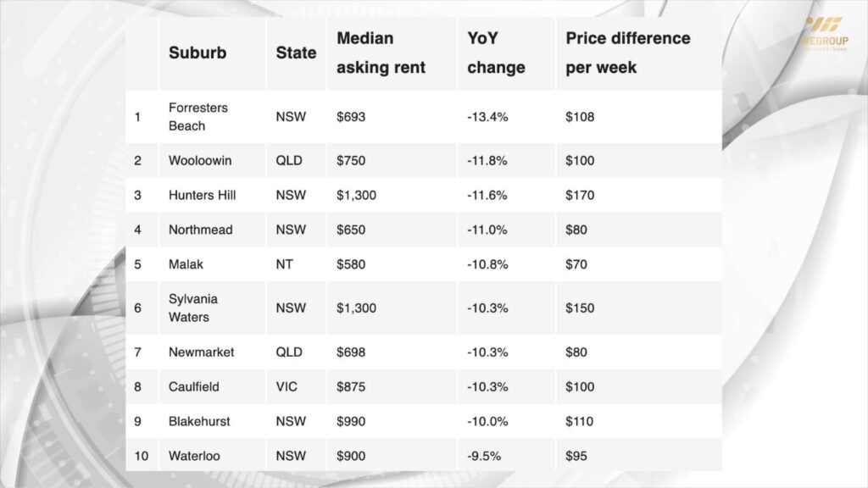This screenshot has width=868, height=488.
Task: Click the Suburb column header
Action: [198, 53]
